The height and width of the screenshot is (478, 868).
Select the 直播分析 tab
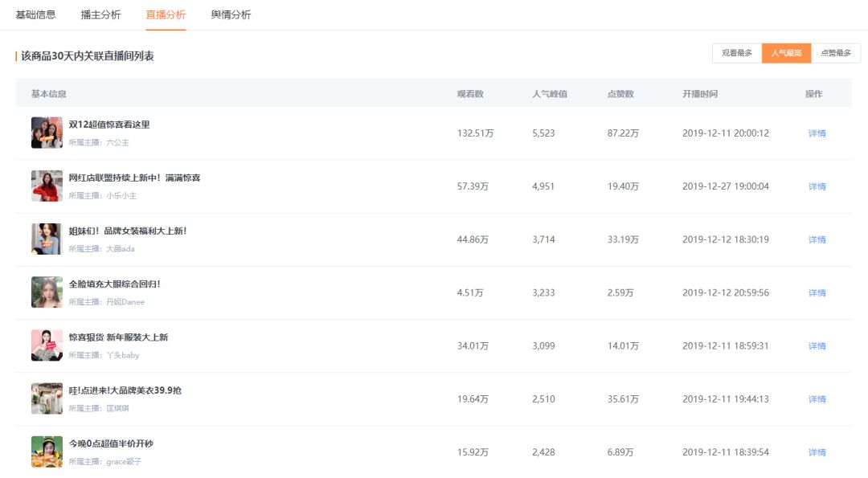click(x=166, y=14)
